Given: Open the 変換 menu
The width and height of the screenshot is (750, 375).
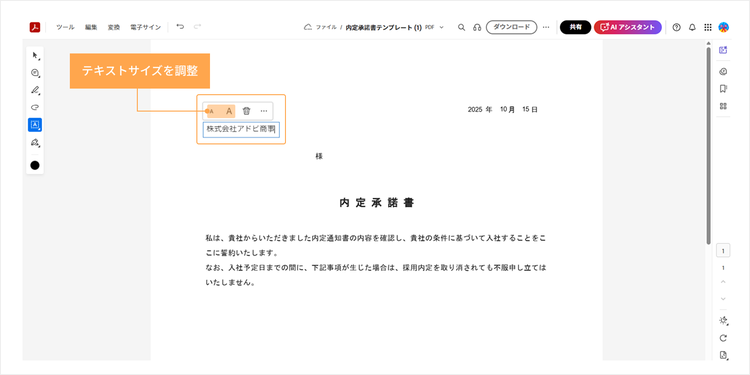Looking at the screenshot, I should pos(114,27).
